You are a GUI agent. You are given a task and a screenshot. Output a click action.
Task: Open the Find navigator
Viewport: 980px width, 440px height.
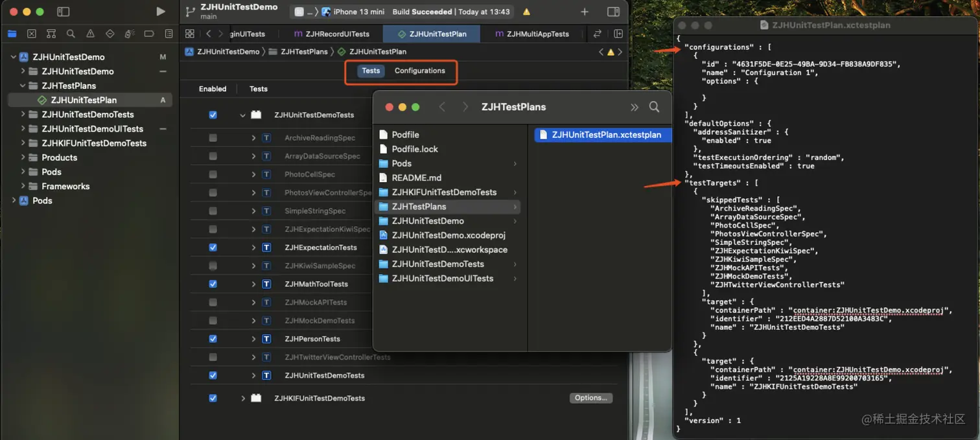coord(71,34)
